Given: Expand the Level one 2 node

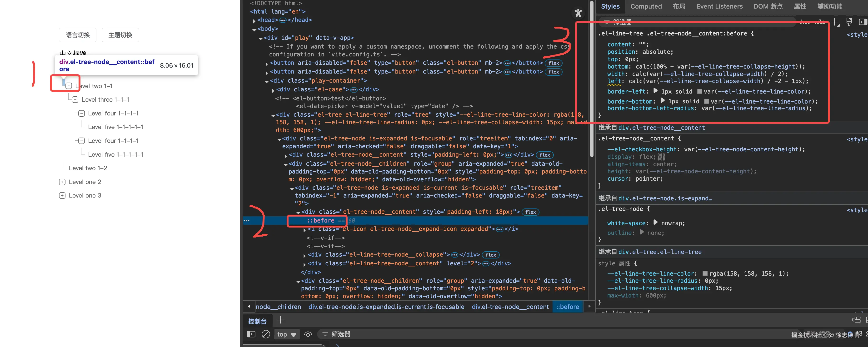Looking at the screenshot, I should (x=62, y=182).
